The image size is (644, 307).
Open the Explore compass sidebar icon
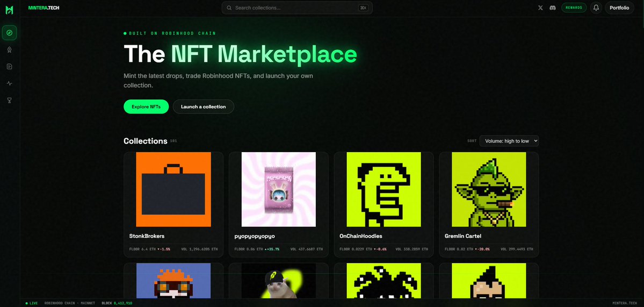tap(10, 32)
